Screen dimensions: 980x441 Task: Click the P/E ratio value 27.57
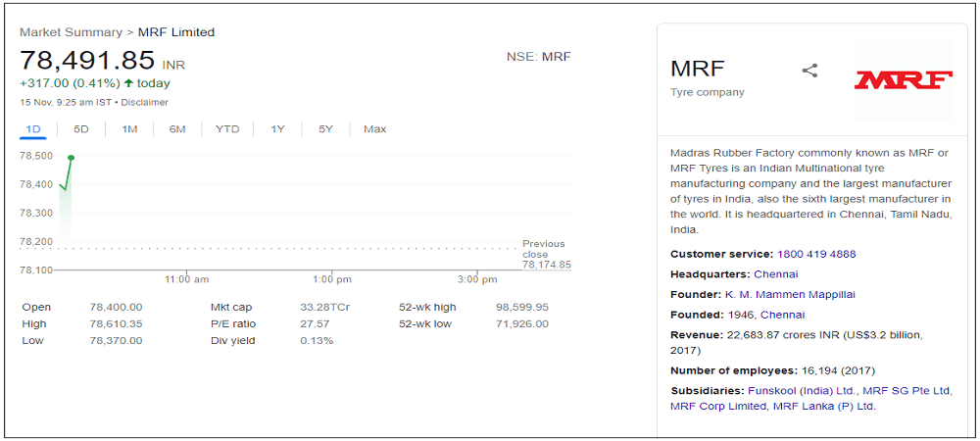coord(313,324)
